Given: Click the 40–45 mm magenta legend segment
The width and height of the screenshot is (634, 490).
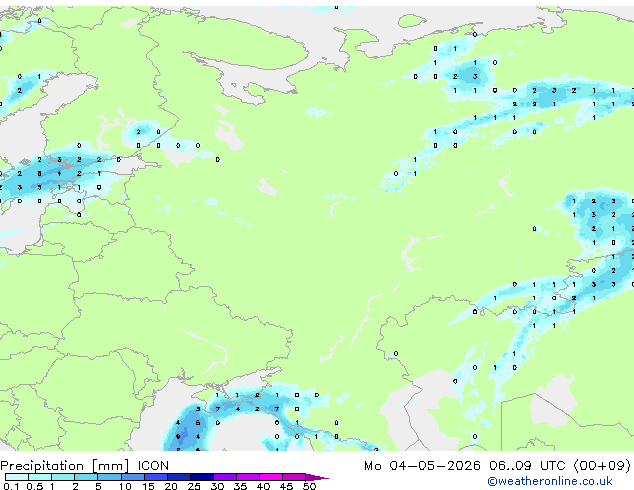Looking at the screenshot, I should coord(271,477).
